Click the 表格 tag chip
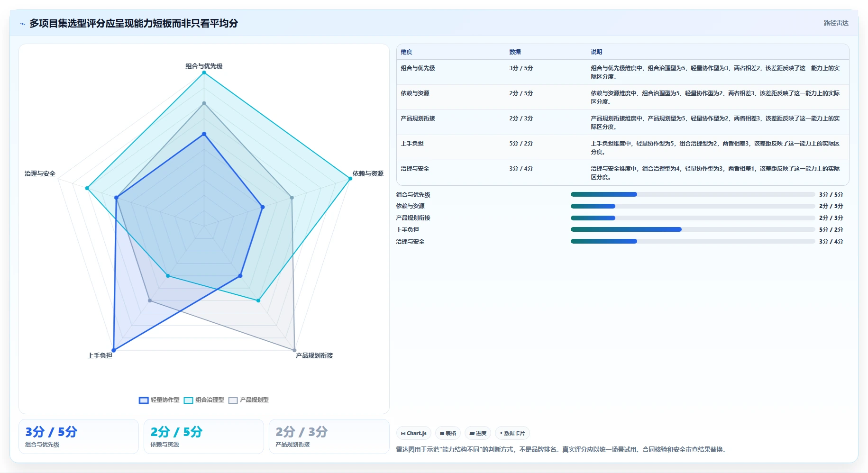Image resolution: width=868 pixels, height=473 pixels. 448,433
